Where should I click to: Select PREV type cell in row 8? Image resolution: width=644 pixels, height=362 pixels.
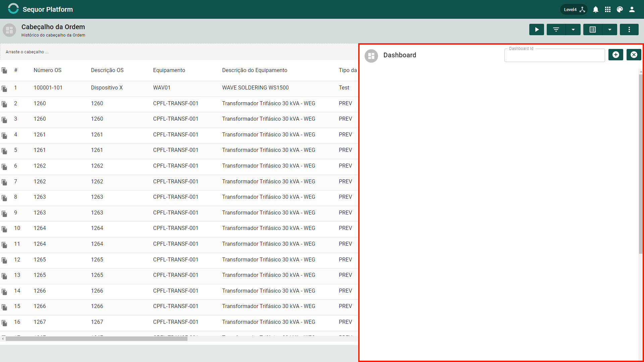[345, 197]
